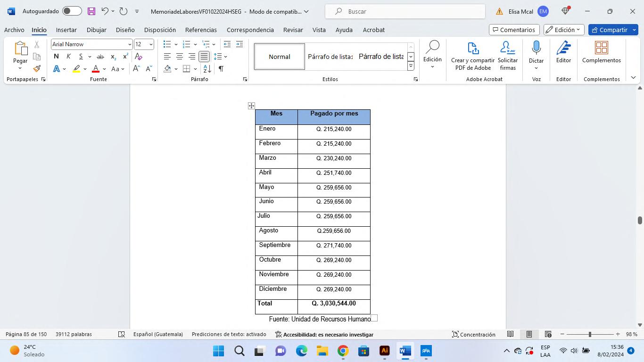The height and width of the screenshot is (362, 644).
Task: Open the Edición find and replace dropdown
Action: [432, 55]
